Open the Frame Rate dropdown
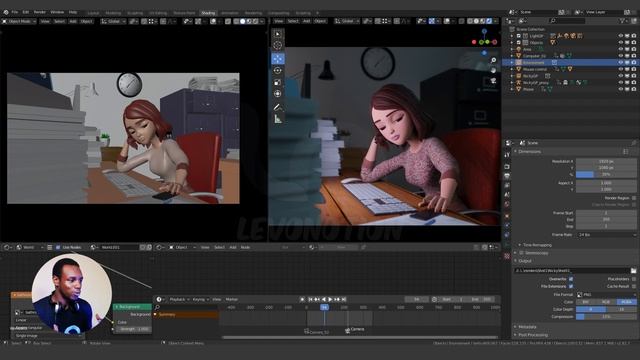 coord(606,235)
